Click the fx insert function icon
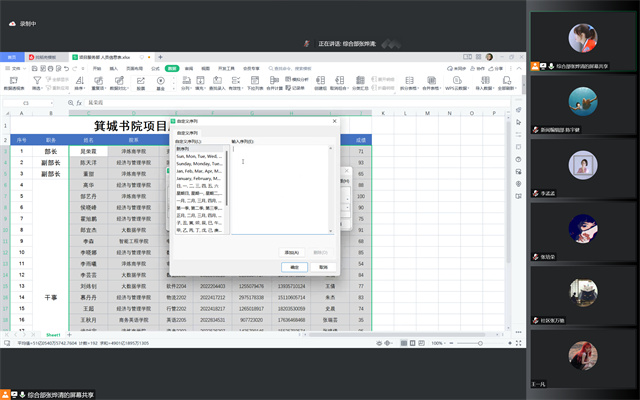640x400 pixels. pyautogui.click(x=80, y=103)
